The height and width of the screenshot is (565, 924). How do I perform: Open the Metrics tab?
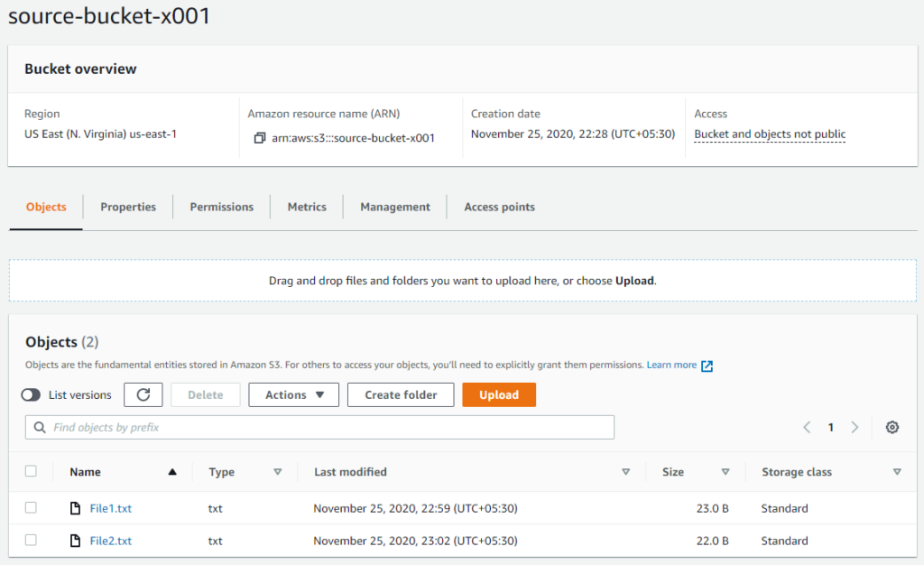coord(307,207)
